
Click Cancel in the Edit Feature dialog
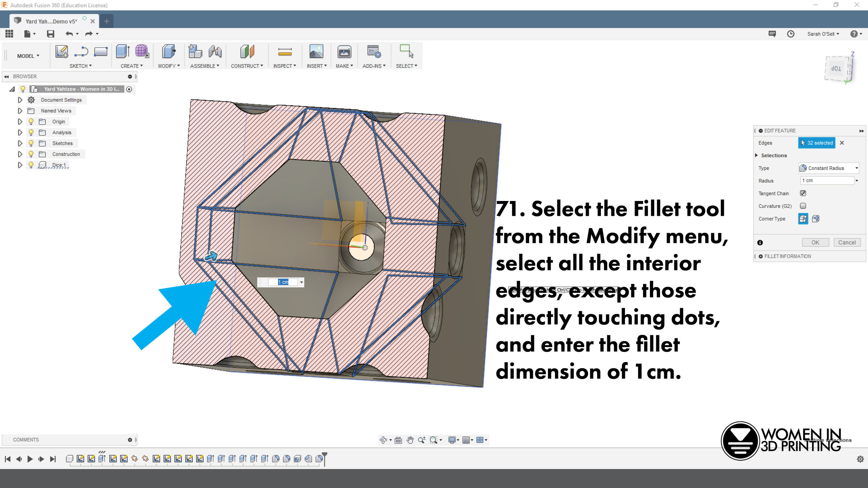point(847,242)
